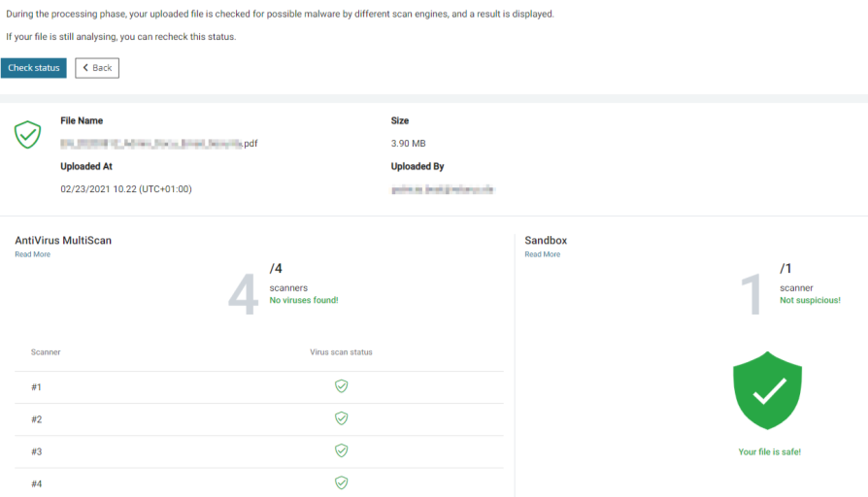
Task: Click the Uploaded By label
Action: coord(417,166)
